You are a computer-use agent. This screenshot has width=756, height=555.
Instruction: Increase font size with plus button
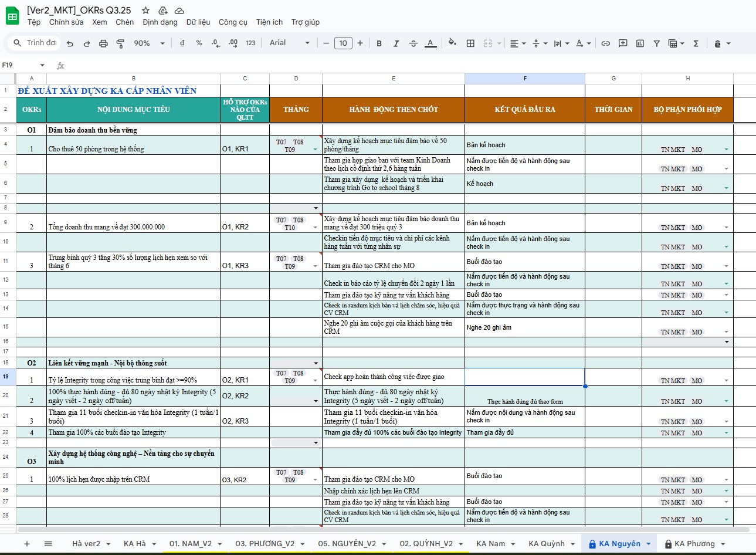pyautogui.click(x=360, y=43)
